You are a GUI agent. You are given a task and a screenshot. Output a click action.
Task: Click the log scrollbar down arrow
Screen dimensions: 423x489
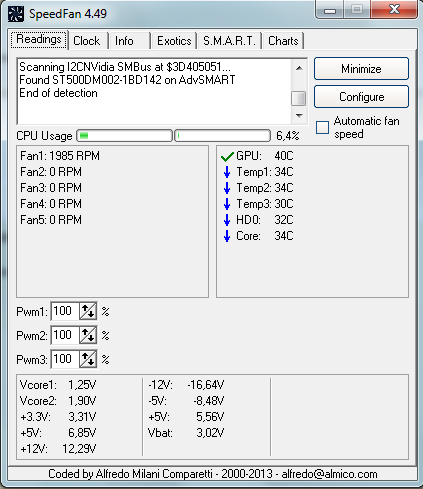(299, 116)
